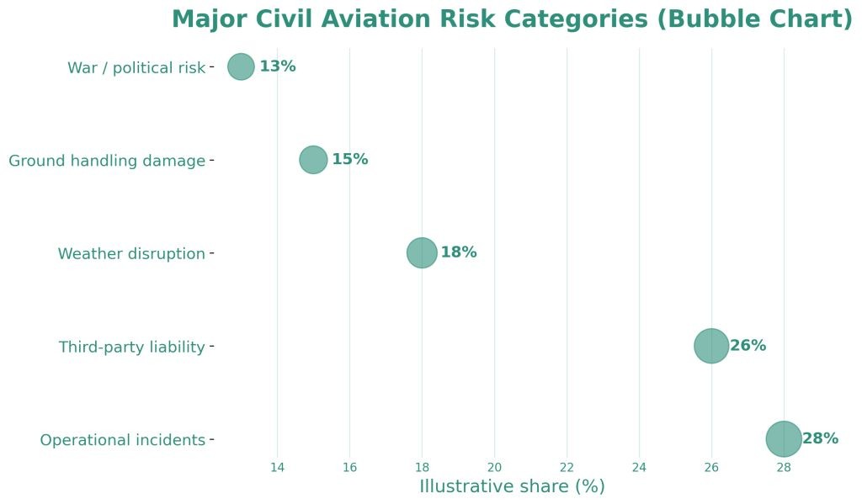Select the Third-party liability bubble
Image resolution: width=862 pixels, height=504 pixels.
(711, 346)
